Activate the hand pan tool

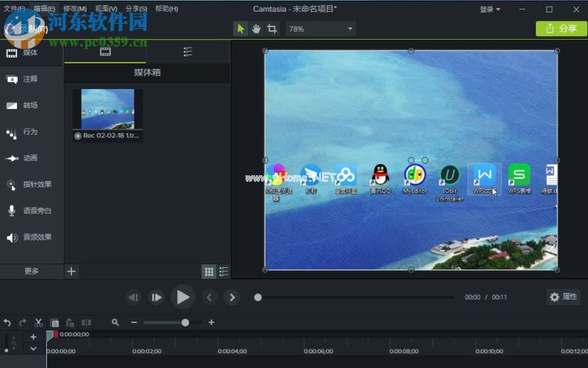coord(256,29)
